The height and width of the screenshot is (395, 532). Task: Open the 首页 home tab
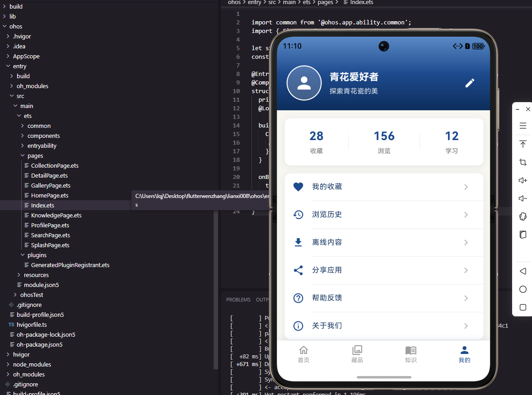[x=303, y=354]
